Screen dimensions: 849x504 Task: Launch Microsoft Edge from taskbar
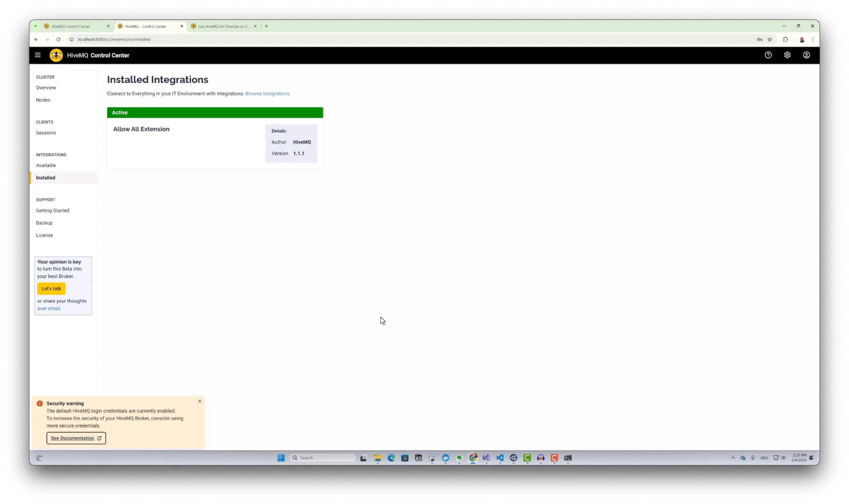391,458
